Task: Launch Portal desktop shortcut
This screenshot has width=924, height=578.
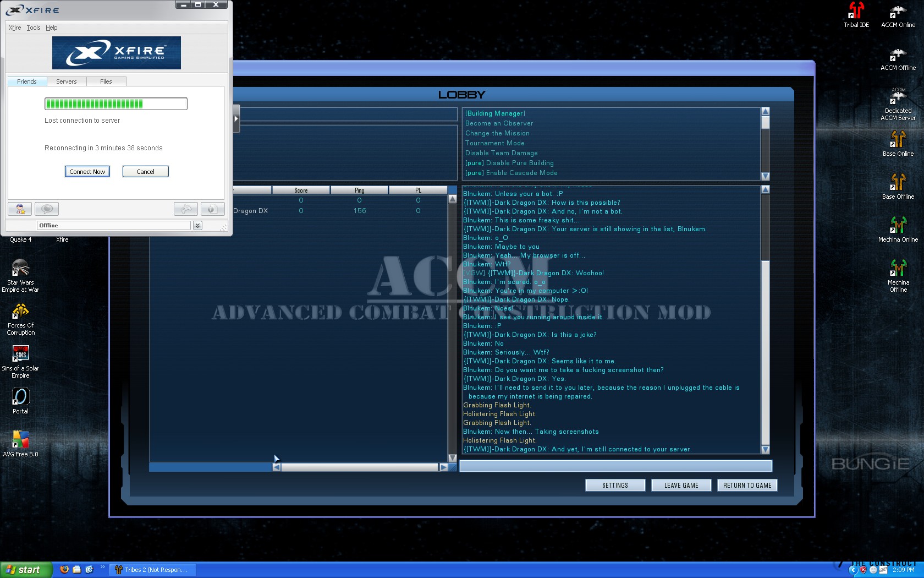Action: [x=20, y=401]
